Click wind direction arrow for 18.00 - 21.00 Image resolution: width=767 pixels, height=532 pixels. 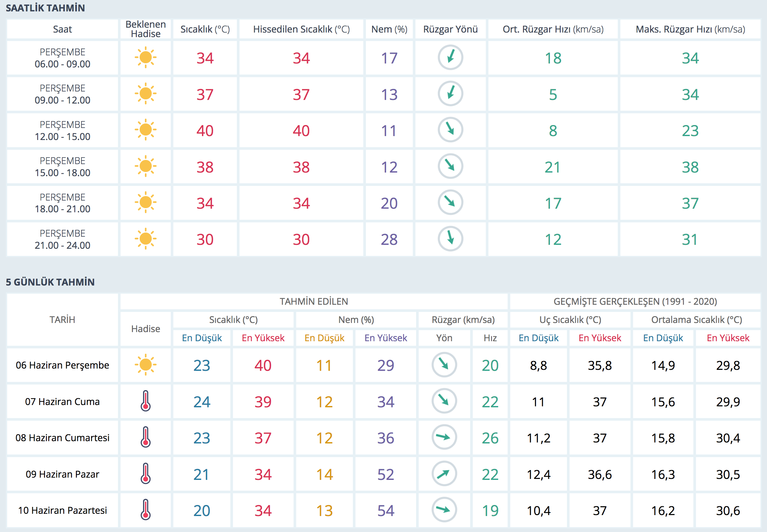click(x=450, y=202)
